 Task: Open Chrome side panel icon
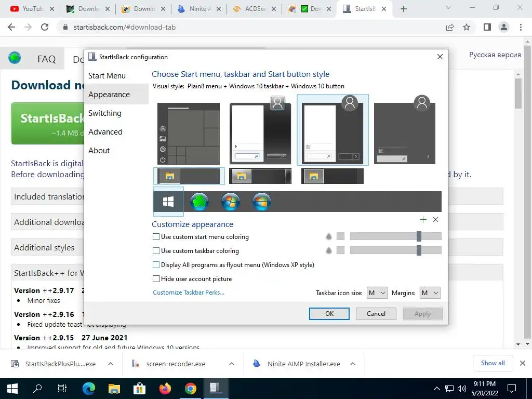[487, 27]
